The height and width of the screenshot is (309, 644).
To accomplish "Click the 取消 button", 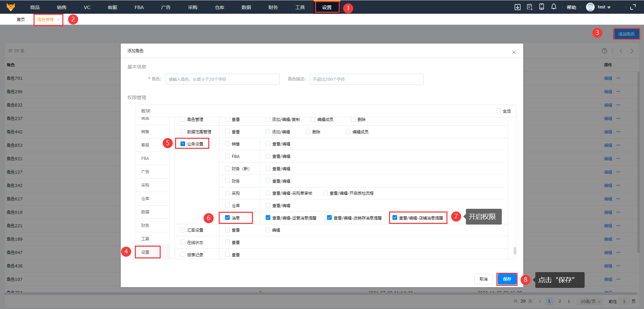I will pyautogui.click(x=483, y=279).
